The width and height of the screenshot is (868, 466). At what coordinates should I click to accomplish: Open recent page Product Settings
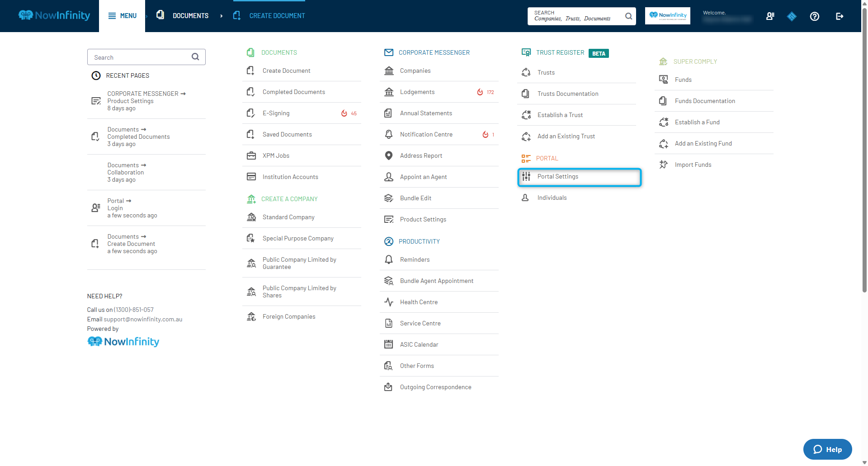(146, 101)
